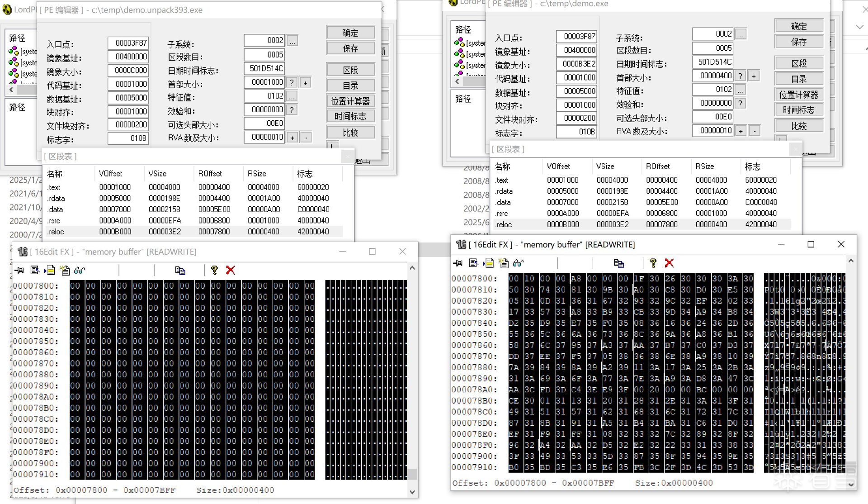Click the '+' button beside 首部大小 in the demo.exe editor
The height and width of the screenshot is (504, 868).
click(754, 76)
